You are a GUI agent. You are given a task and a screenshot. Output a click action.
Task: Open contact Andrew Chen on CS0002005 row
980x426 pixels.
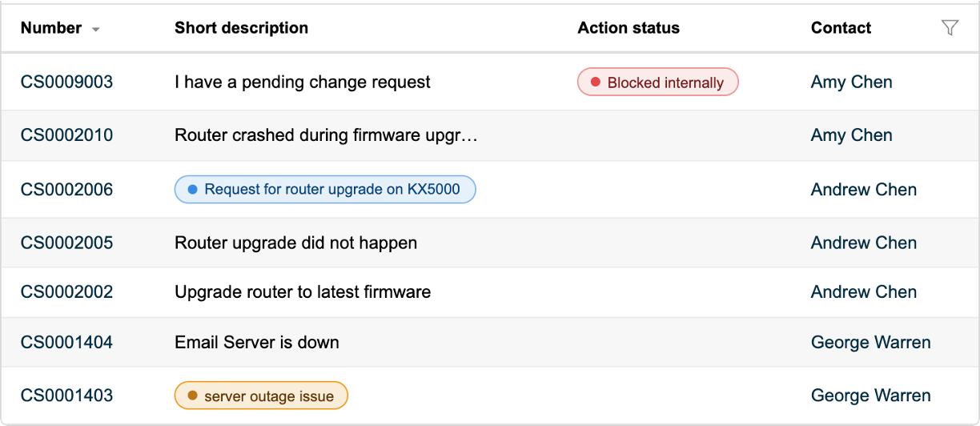tap(864, 243)
